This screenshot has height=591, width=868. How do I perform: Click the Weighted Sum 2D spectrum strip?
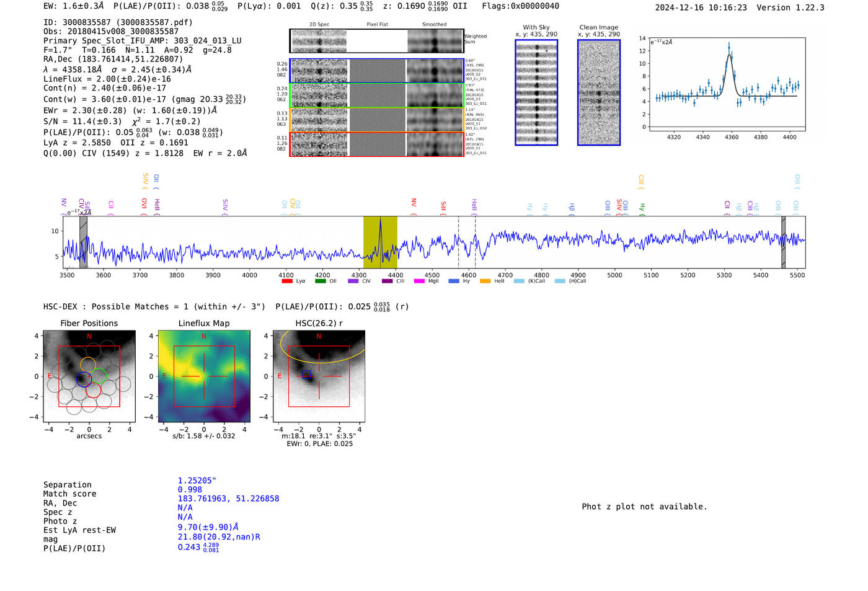click(x=376, y=41)
